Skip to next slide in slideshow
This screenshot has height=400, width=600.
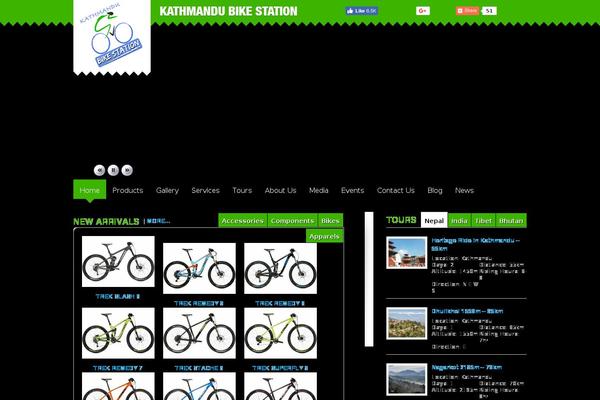(127, 170)
